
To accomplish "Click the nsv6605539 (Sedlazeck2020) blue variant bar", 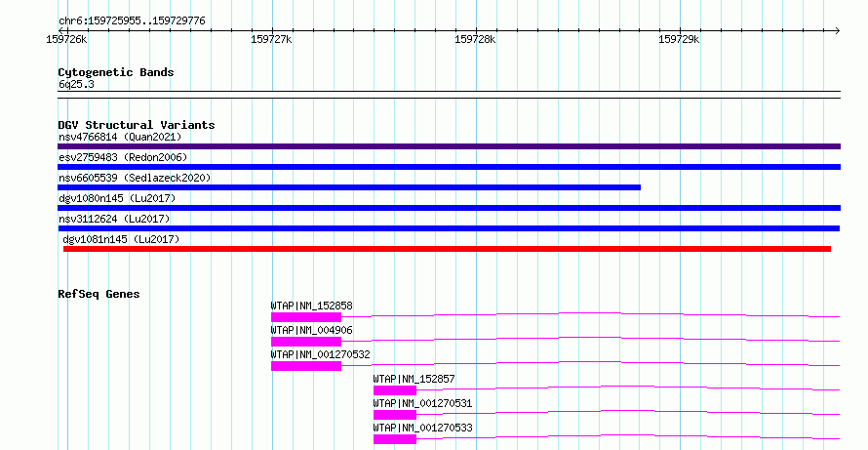I will [x=349, y=187].
